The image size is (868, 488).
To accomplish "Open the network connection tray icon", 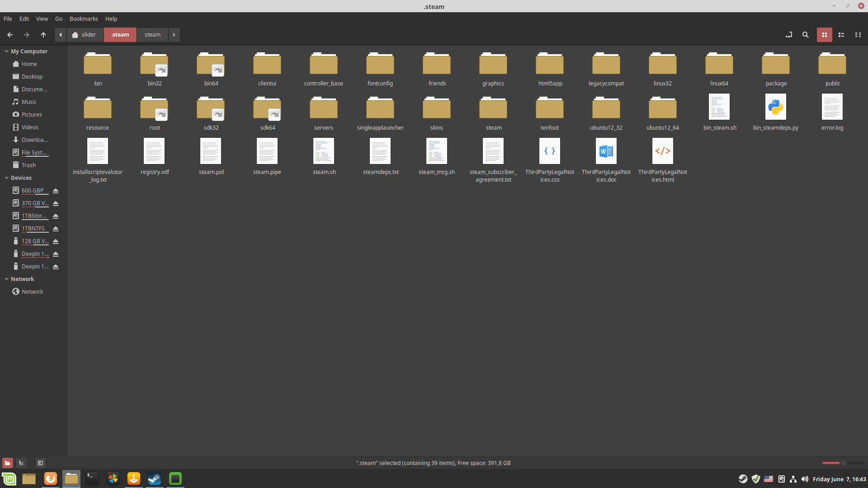I will point(793,479).
